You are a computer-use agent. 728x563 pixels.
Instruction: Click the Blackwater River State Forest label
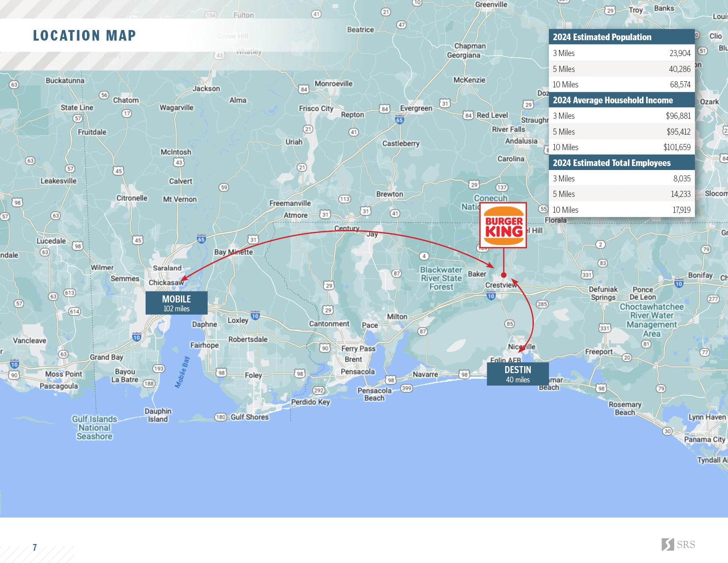[x=441, y=278]
